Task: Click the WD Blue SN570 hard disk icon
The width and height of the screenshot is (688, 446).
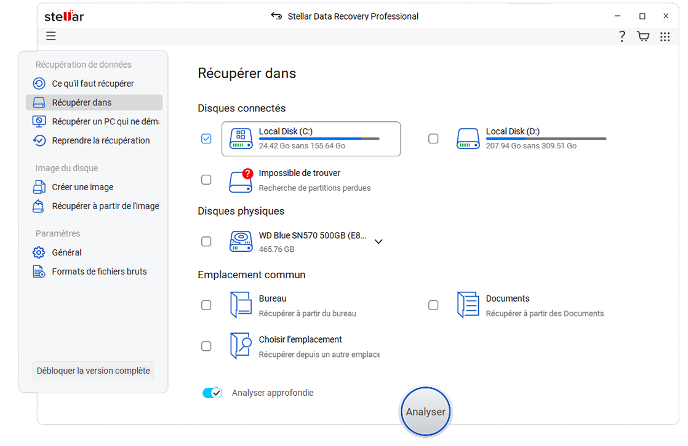Action: (x=241, y=241)
